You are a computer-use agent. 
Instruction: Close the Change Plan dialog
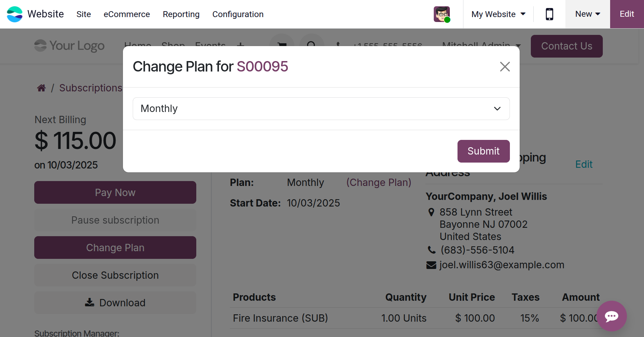(505, 67)
